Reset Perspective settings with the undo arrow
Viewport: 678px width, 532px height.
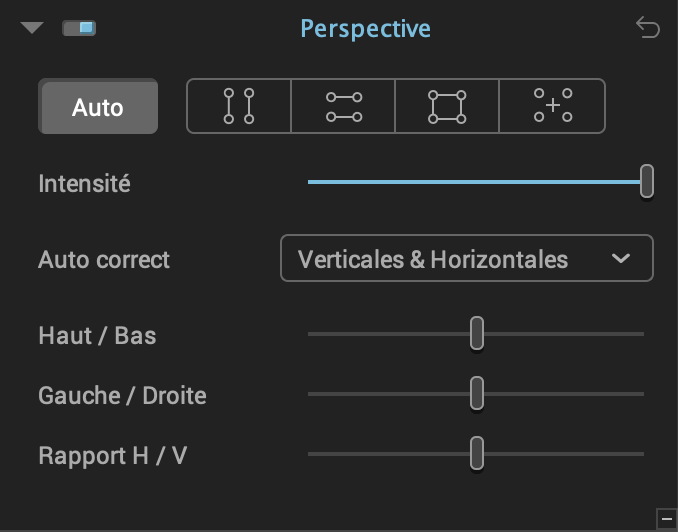[x=648, y=28]
